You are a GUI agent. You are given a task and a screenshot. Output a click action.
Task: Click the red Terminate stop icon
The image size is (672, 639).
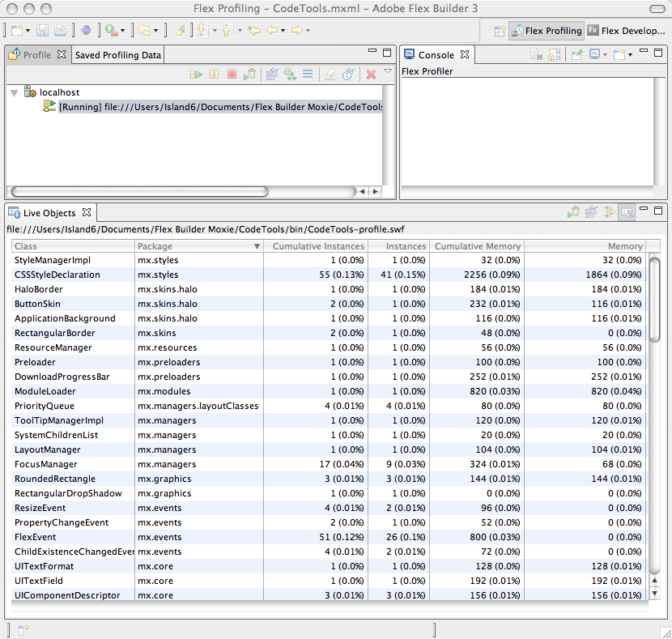point(232,75)
